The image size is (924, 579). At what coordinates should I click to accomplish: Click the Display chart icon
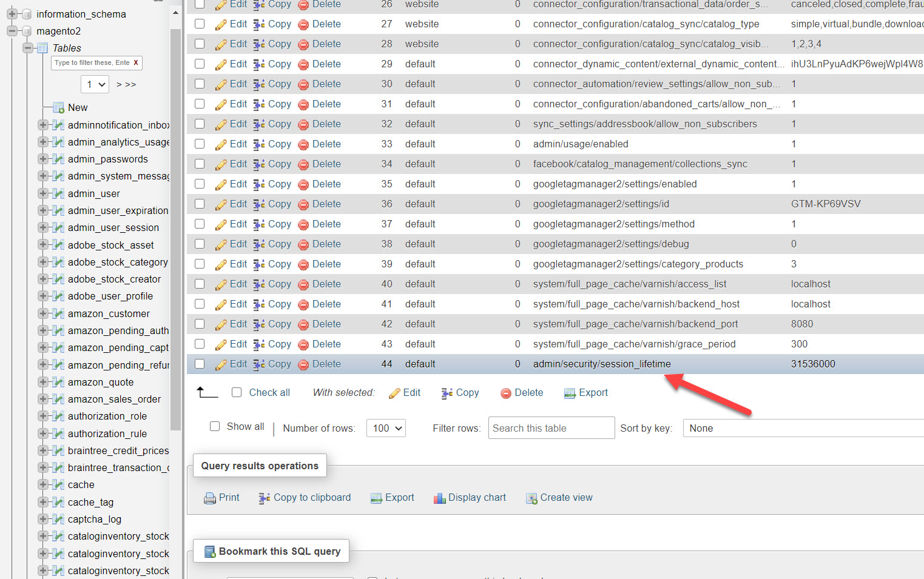point(440,498)
